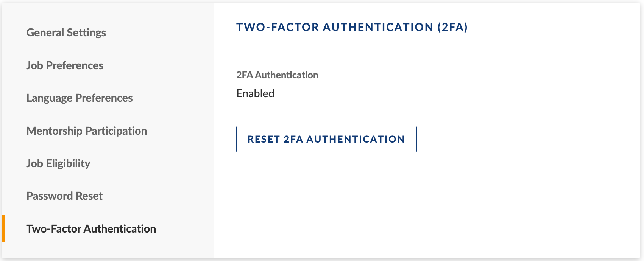
Task: Open the General Settings section
Action: (x=66, y=33)
